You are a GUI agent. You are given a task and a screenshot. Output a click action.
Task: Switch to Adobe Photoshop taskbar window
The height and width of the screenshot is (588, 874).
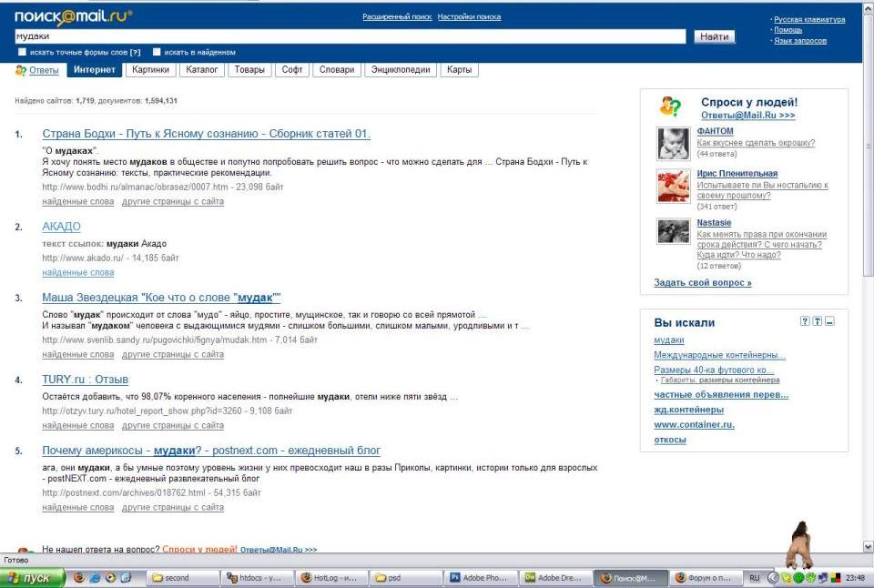(481, 578)
